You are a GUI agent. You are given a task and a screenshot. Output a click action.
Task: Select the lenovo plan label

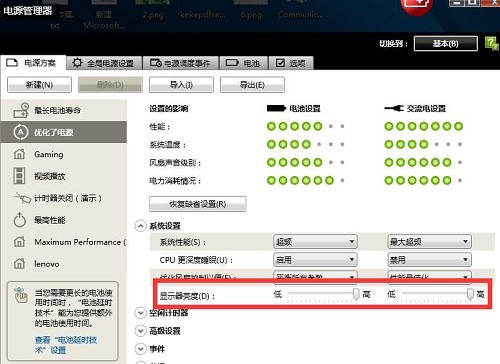[47, 264]
